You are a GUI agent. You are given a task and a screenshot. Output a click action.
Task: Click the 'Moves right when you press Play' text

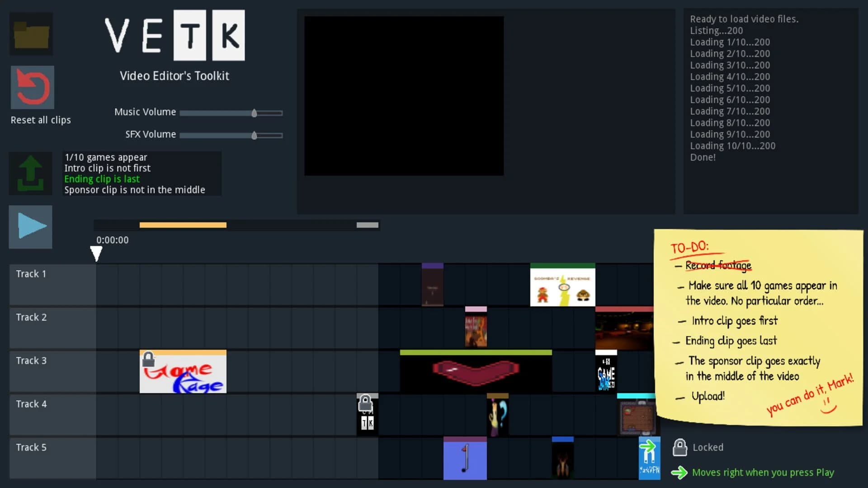763,472
